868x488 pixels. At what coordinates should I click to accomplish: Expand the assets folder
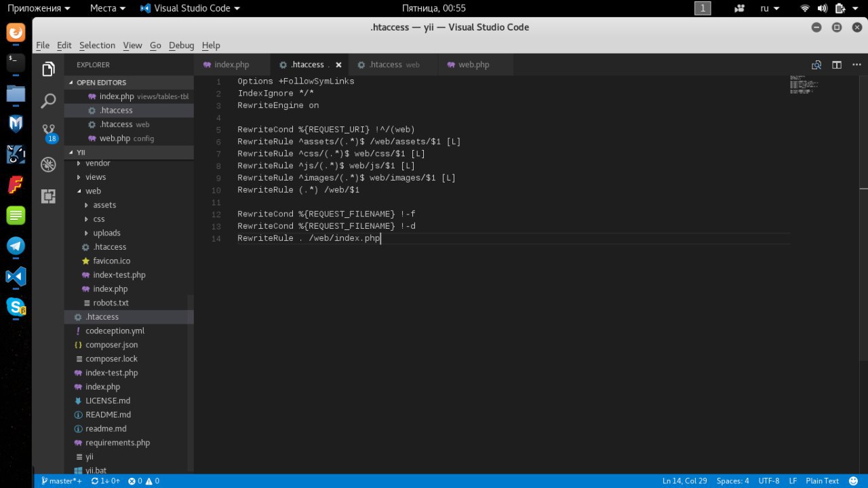(129, 205)
